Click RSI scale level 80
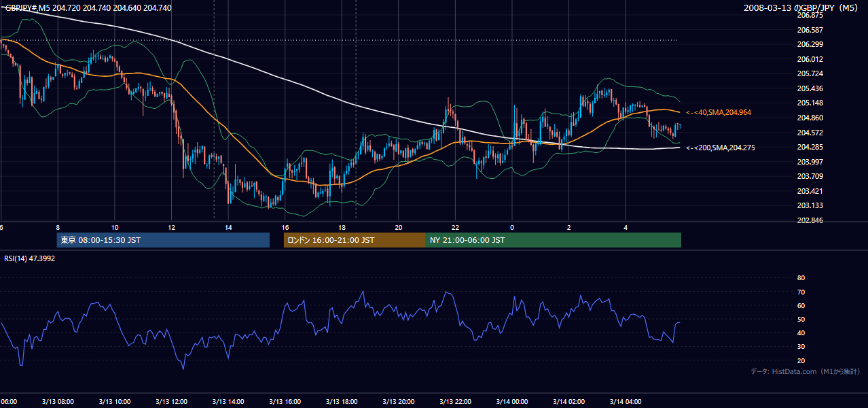 tap(801, 278)
